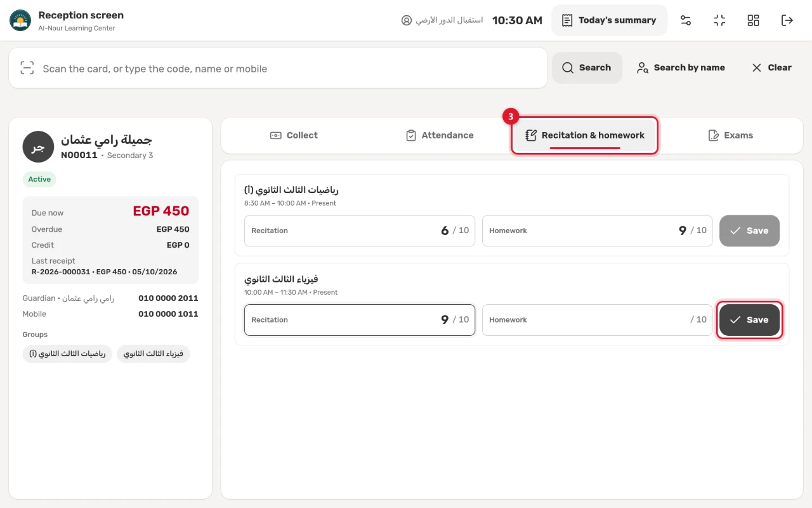Click the student code N00011
Screen dimensions: 812x508
pyautogui.click(x=79, y=155)
